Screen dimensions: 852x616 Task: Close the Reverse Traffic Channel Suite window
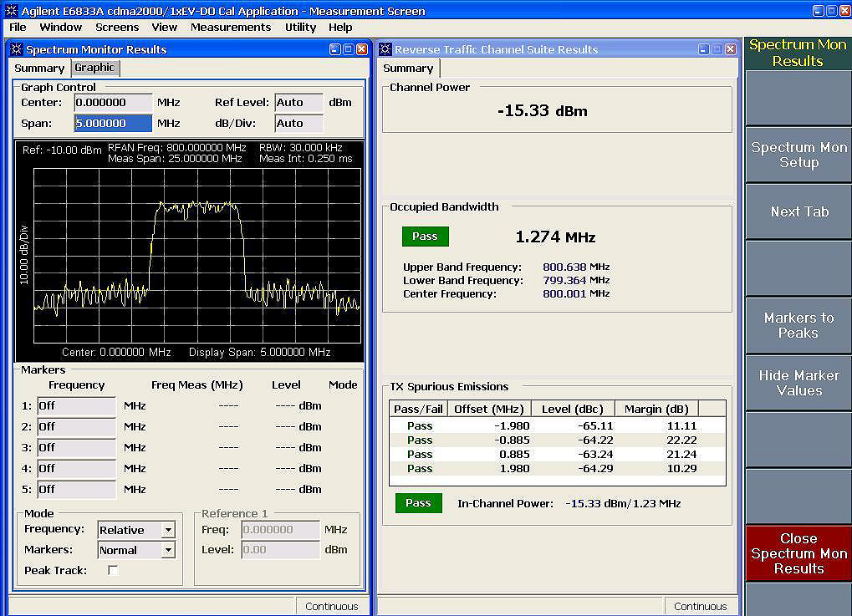[730, 49]
